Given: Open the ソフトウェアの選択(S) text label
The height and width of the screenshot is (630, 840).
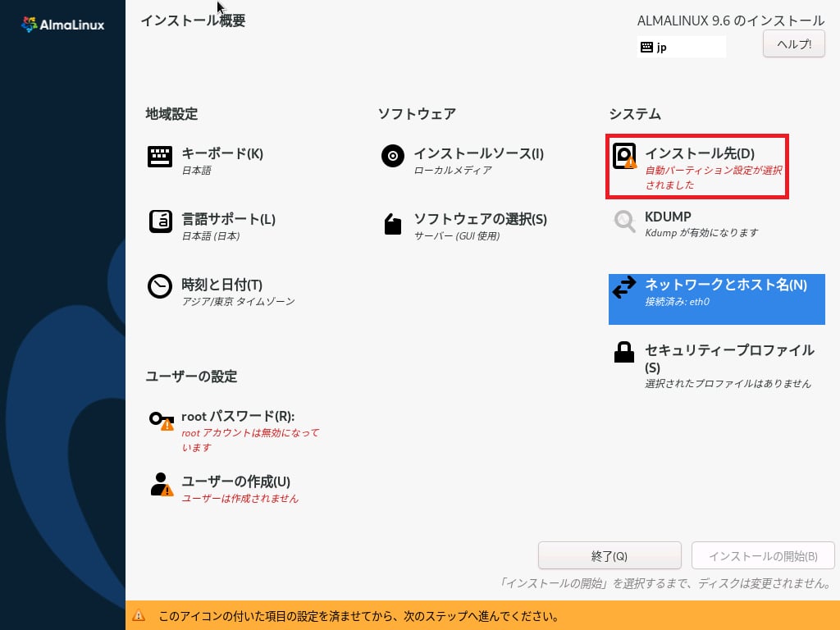Looking at the screenshot, I should (480, 219).
